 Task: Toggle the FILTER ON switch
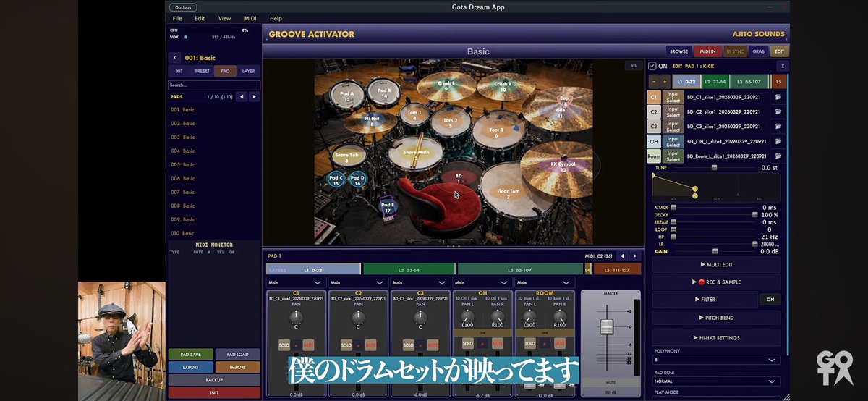[770, 299]
